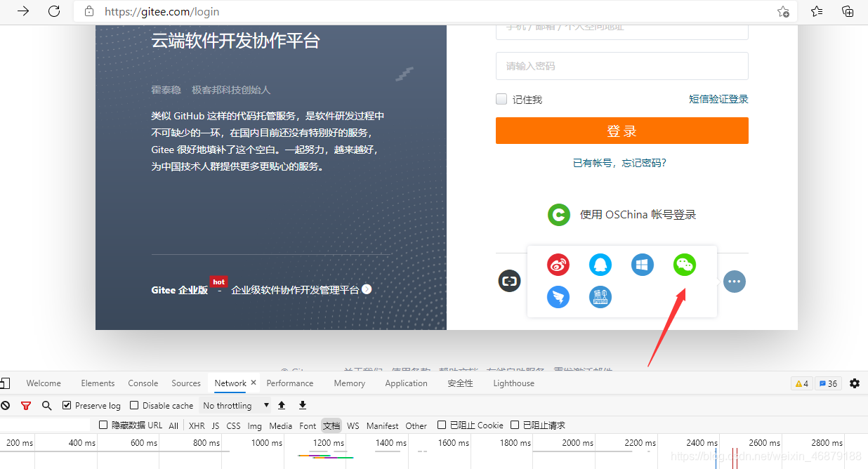868x469 pixels.
Task: Switch to Performance tab
Action: click(x=290, y=383)
